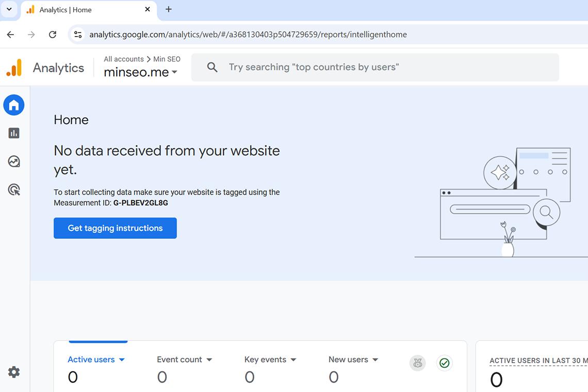Reload the page with the refresh icon
588x392 pixels.
tap(52, 35)
